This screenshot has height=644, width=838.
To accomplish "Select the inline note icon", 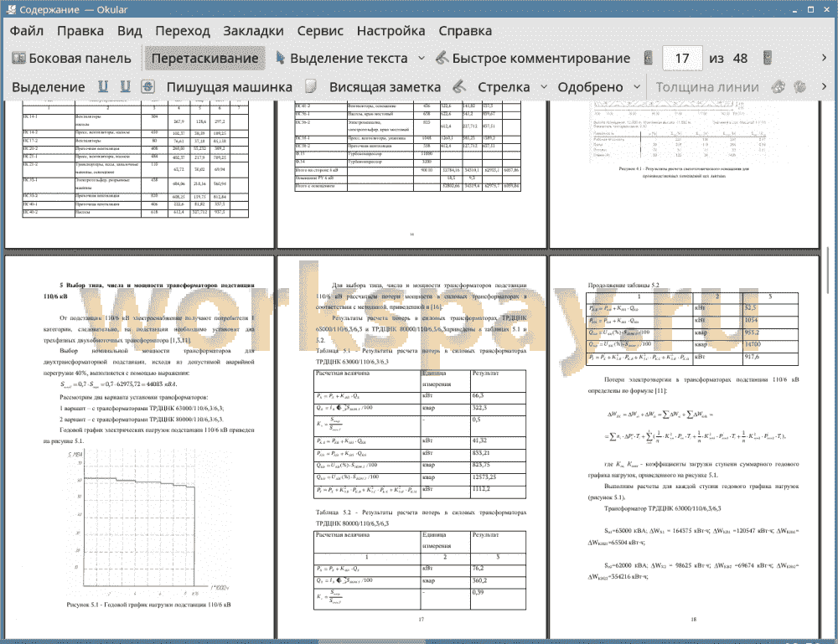I will pos(311,86).
